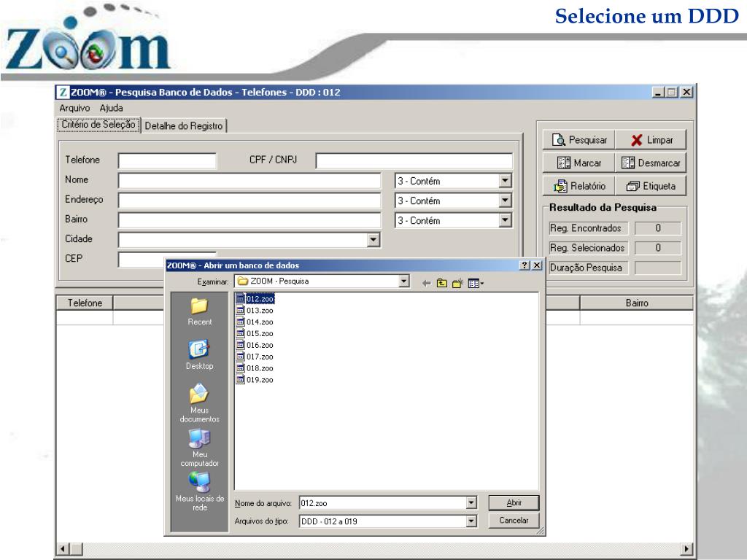This screenshot has height=560, width=747.
Task: Open Meus documentos shortcut
Action: tap(200, 402)
